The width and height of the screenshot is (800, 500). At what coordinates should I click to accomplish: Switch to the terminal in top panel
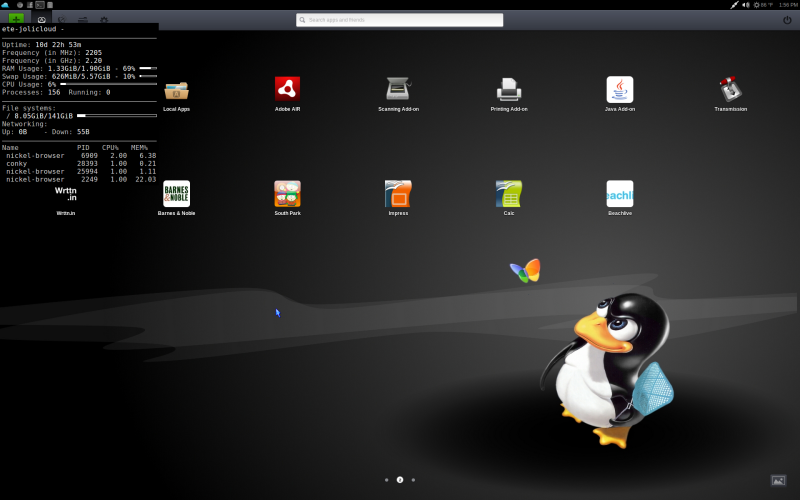40,5
